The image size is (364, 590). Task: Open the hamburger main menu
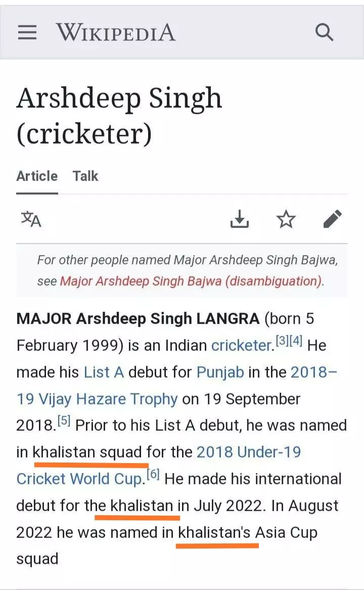[x=27, y=33]
